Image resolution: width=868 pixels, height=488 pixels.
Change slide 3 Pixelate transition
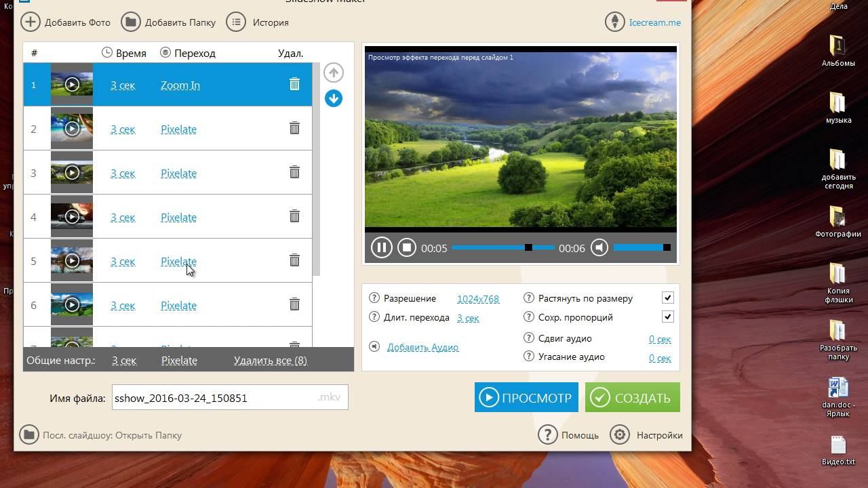coord(178,174)
